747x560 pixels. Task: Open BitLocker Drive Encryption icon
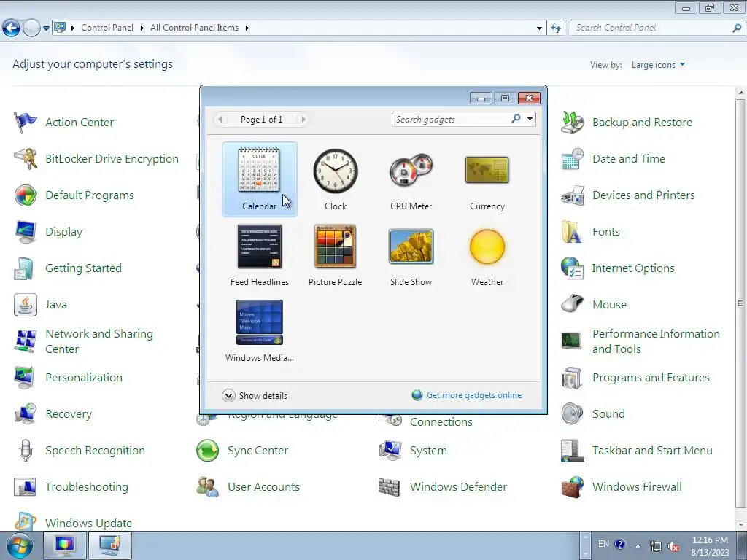26,158
